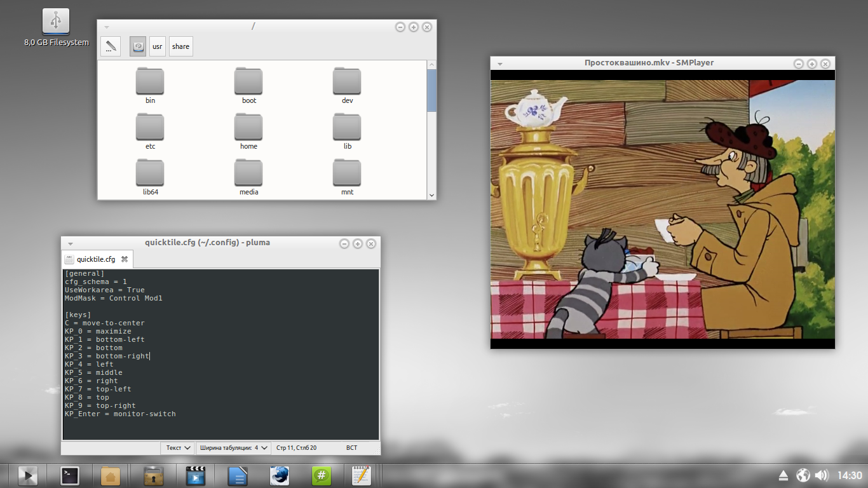Screen dimensions: 868x488
Task: Click the file manager scroll down arrow
Action: (432, 195)
